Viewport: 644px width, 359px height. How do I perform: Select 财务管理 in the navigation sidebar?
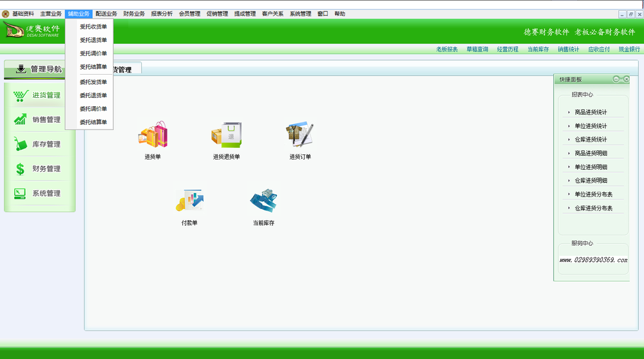(39, 169)
